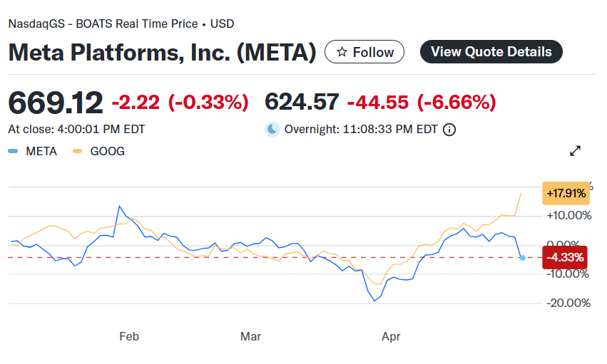Toggle the META series legend label
Image resolution: width=607 pixels, height=364 pixels.
41,151
